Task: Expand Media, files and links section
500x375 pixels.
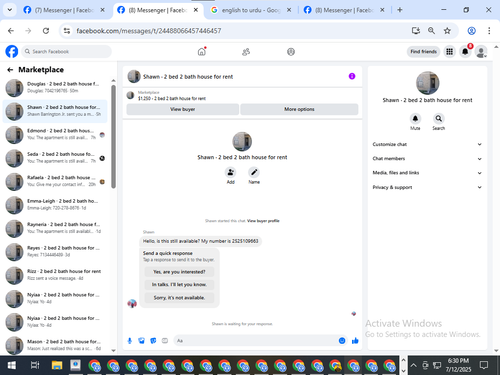Action: pos(427,173)
